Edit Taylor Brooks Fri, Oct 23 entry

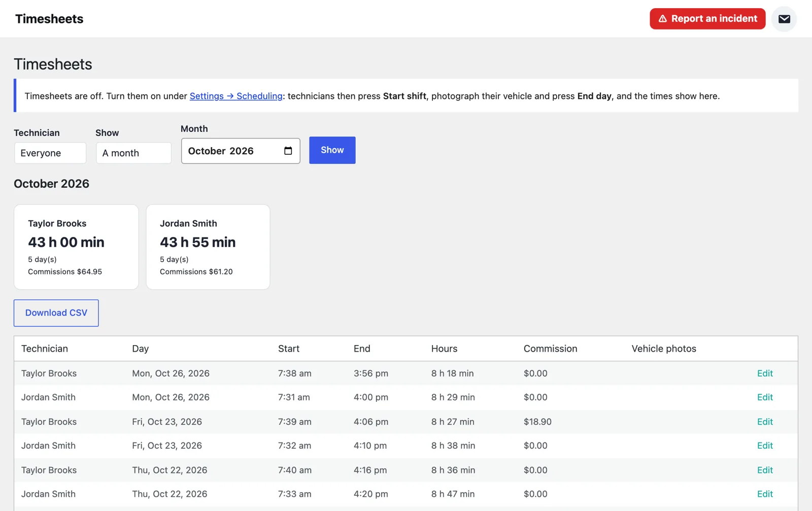point(765,422)
